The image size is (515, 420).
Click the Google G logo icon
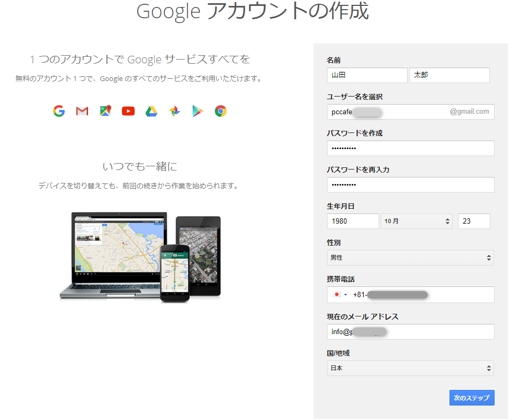click(x=59, y=111)
